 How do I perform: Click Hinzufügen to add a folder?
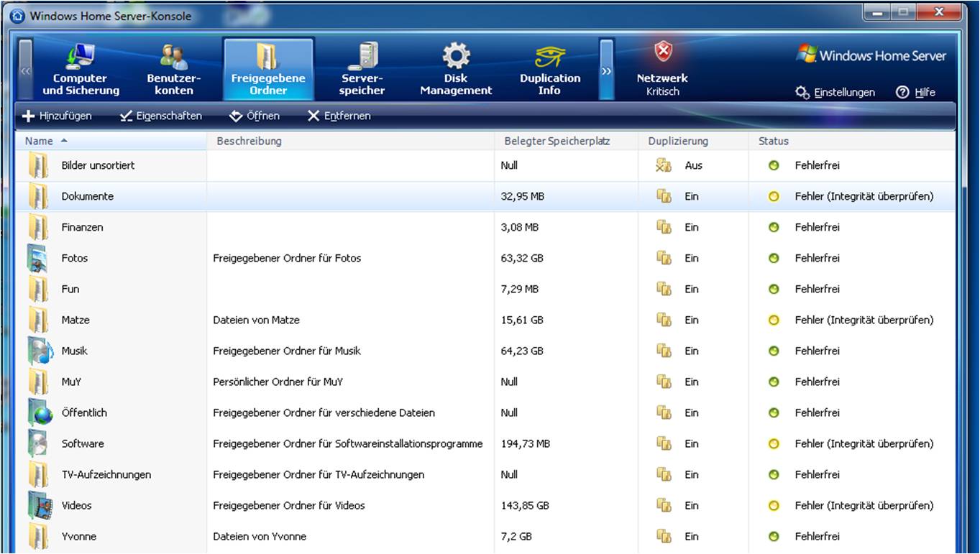point(58,116)
